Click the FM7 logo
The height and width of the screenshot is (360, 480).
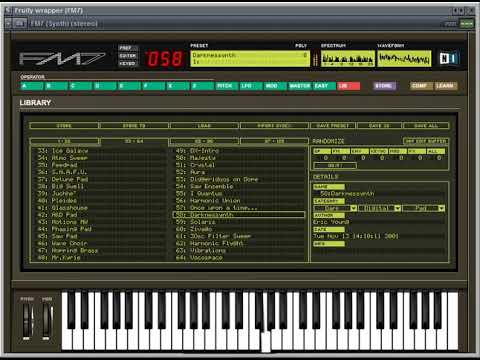[x=62, y=59]
